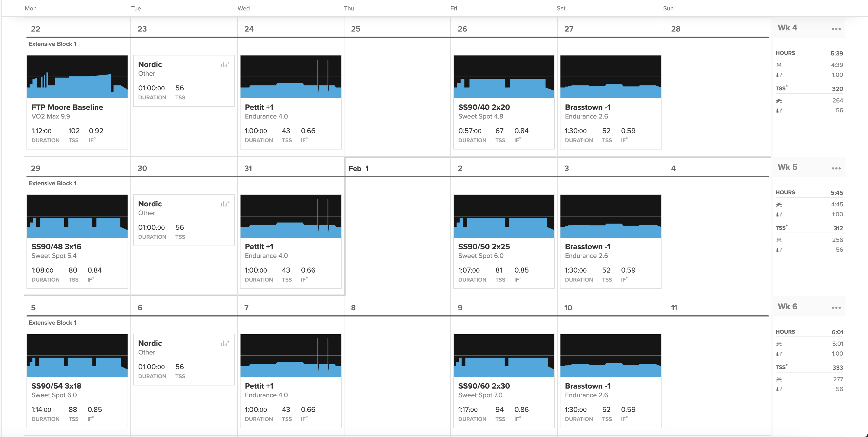This screenshot has width=868, height=437.
Task: Open the Wk 5 options menu dots
Action: pyautogui.click(x=836, y=168)
